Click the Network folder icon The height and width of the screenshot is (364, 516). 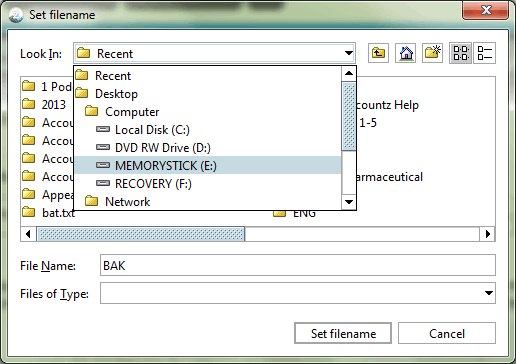pos(91,201)
